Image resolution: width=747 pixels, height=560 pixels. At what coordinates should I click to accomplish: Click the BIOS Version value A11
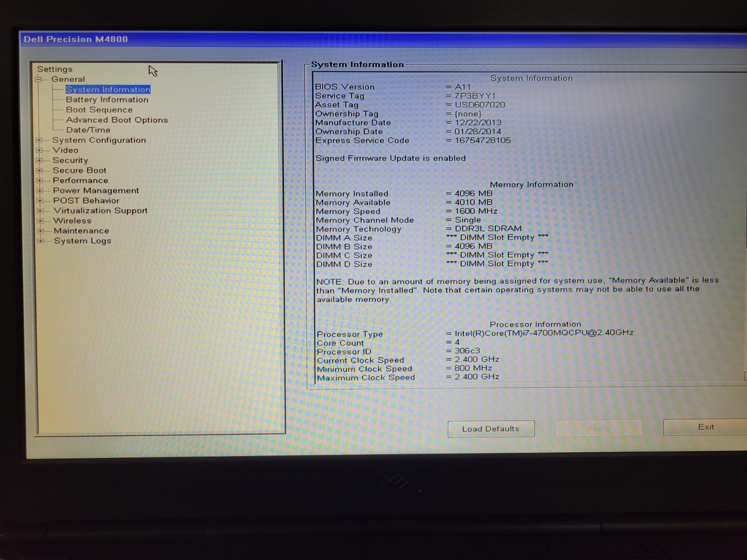click(463, 87)
